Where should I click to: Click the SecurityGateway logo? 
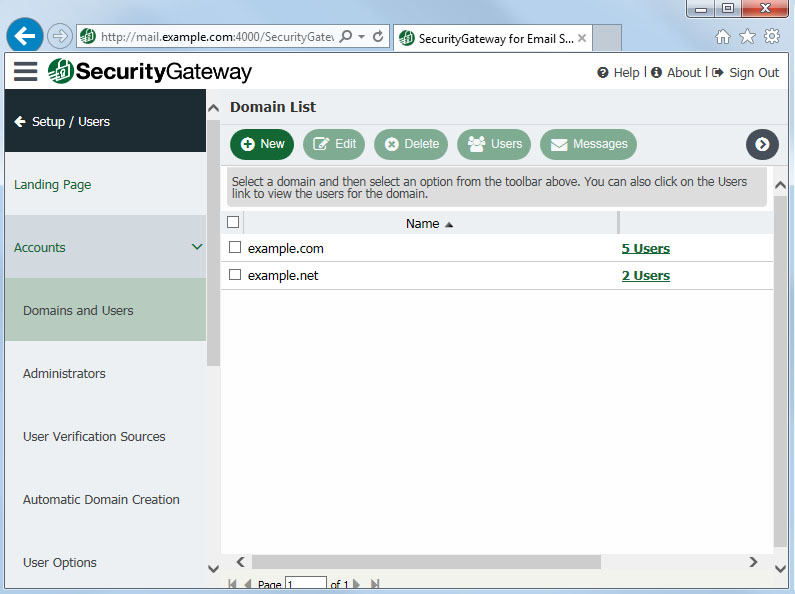click(x=150, y=71)
